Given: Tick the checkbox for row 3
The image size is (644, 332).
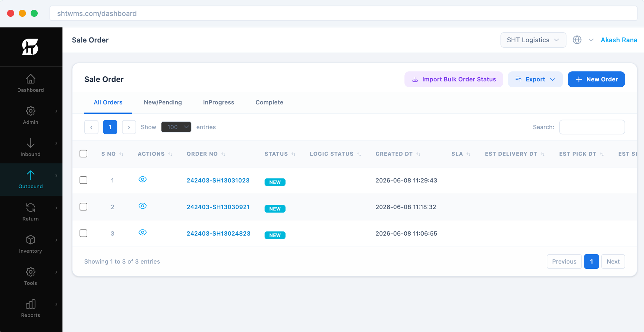Looking at the screenshot, I should pyautogui.click(x=83, y=233).
